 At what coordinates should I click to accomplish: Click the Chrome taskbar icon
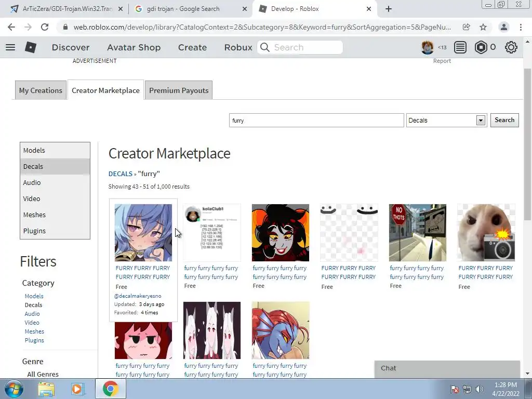[110, 389]
